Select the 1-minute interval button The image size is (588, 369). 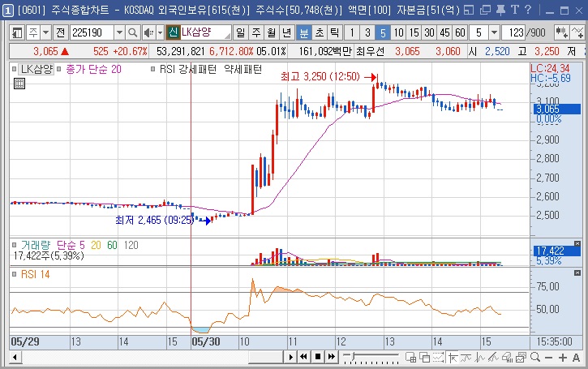tap(351, 32)
